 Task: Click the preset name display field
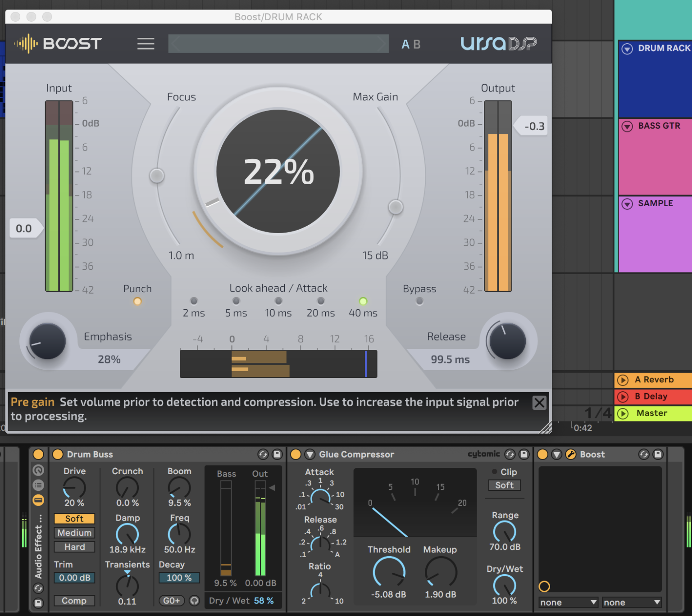(x=278, y=44)
